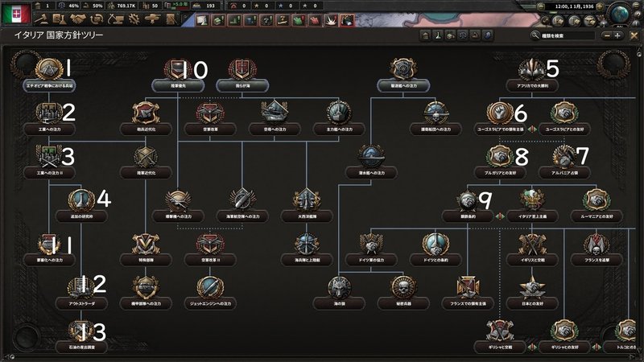
Task: Toggle the balance scales focus filter
Action: pos(462,35)
